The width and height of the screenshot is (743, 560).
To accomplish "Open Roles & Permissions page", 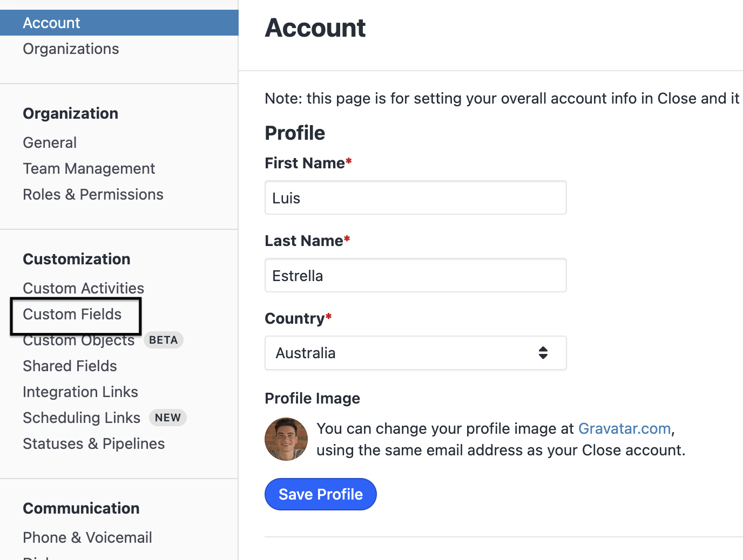I will point(93,194).
